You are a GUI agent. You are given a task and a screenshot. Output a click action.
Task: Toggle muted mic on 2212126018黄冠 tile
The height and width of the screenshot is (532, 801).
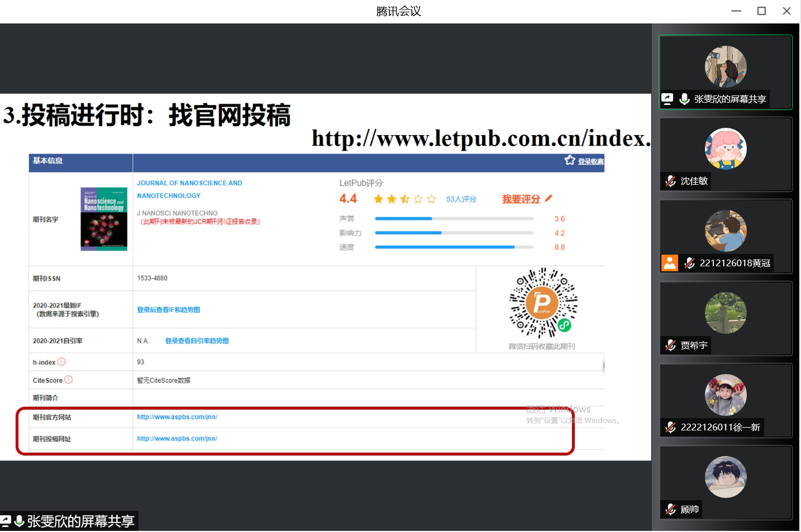point(690,263)
